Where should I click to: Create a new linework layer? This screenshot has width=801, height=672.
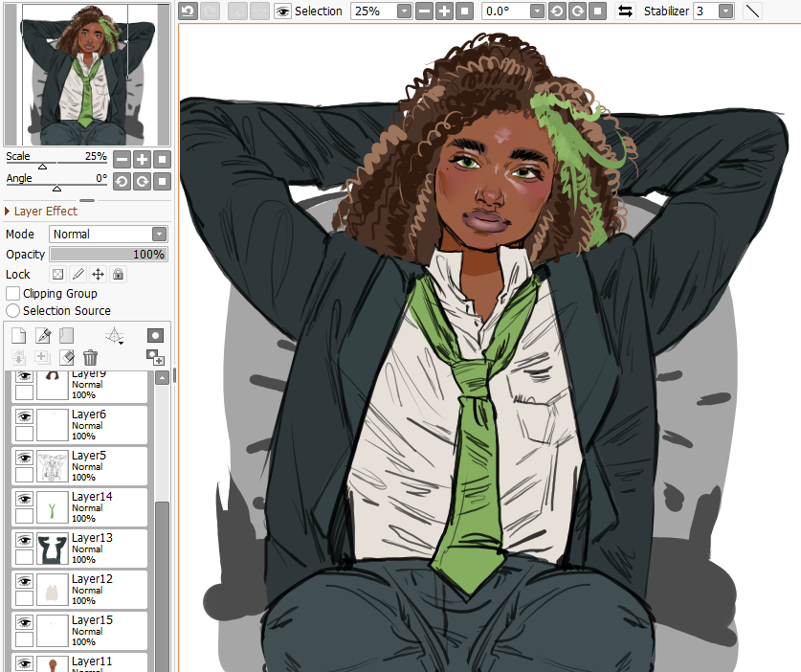pyautogui.click(x=43, y=336)
